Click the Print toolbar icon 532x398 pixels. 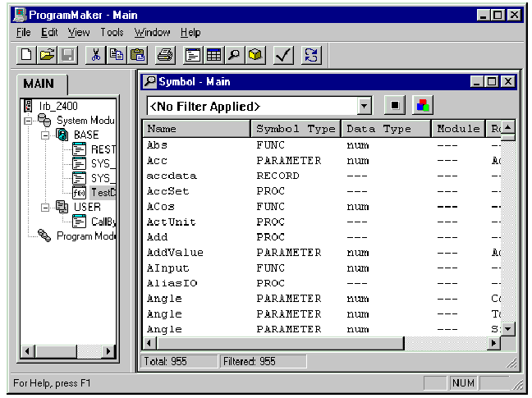[165, 55]
